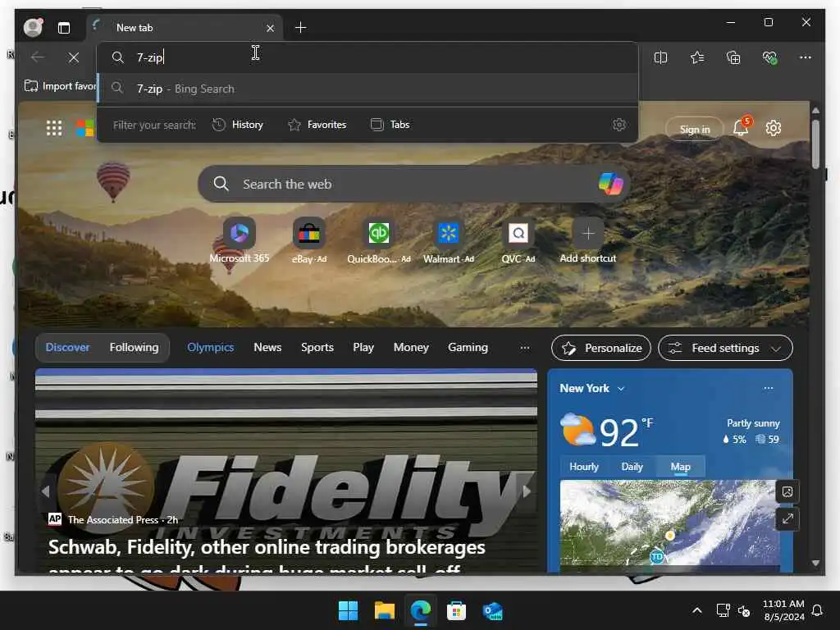Click the Search the web box
Viewport: 840px width, 630px height.
tap(413, 184)
